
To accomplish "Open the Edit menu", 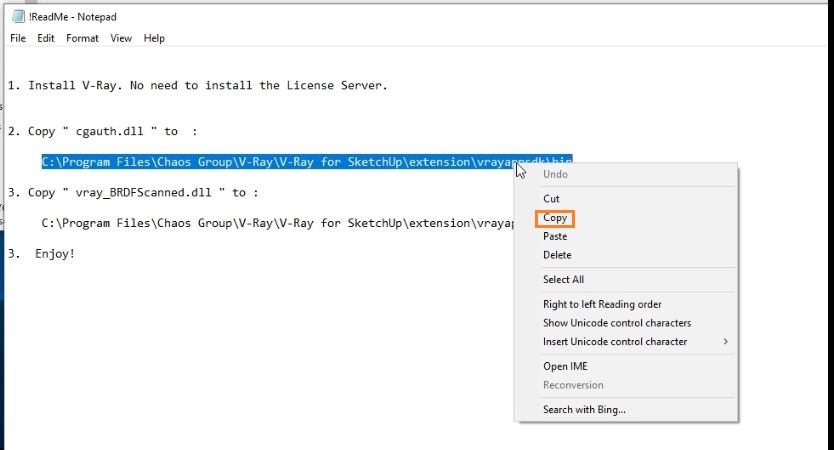I will tap(46, 38).
